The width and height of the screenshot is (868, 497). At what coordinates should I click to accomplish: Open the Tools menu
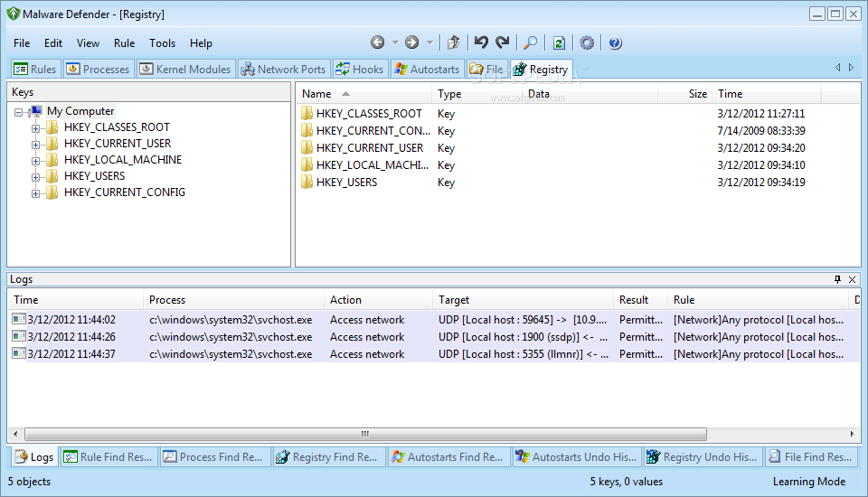[x=162, y=43]
